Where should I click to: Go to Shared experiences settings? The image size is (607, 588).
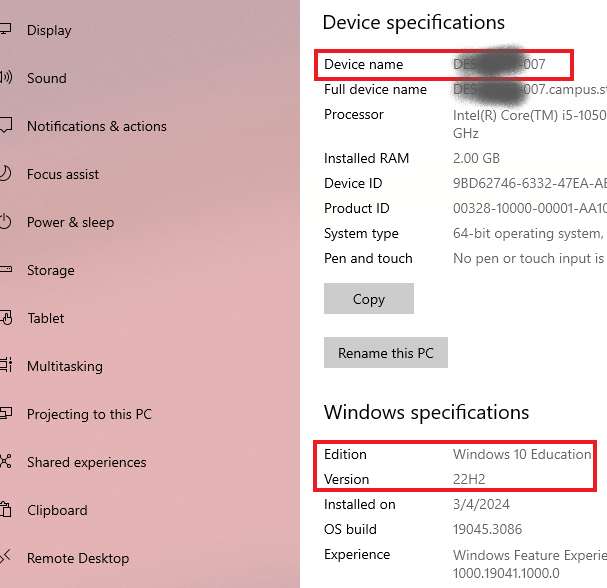(87, 462)
